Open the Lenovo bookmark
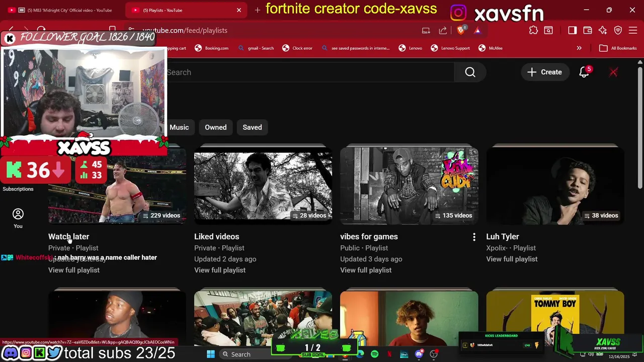This screenshot has height=362, width=644. (x=410, y=48)
